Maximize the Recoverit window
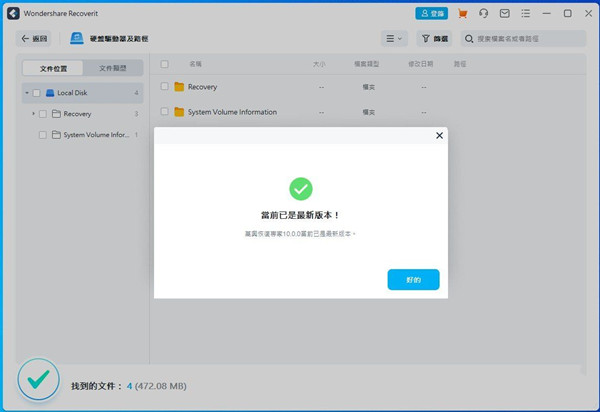600x412 pixels. point(567,14)
